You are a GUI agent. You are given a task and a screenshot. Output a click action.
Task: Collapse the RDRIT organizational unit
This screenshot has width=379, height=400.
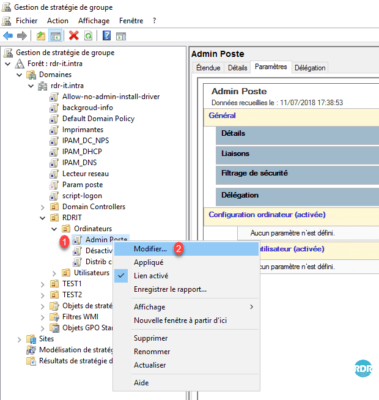[43, 218]
